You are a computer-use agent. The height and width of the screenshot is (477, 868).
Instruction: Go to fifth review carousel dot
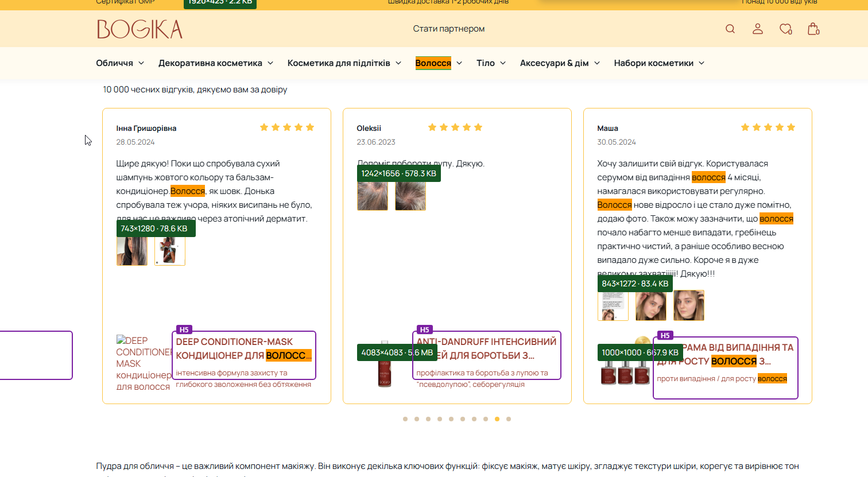tap(451, 419)
